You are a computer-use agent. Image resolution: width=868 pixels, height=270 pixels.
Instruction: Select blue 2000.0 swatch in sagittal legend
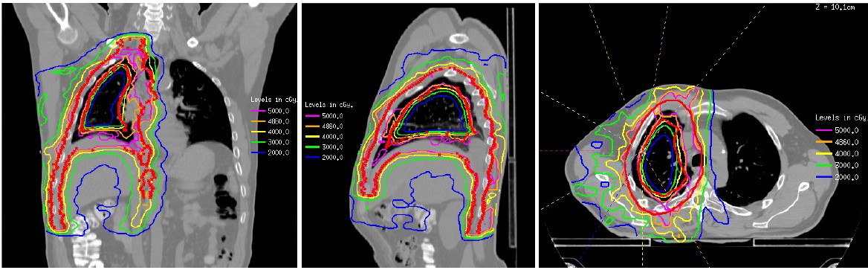coord(312,158)
